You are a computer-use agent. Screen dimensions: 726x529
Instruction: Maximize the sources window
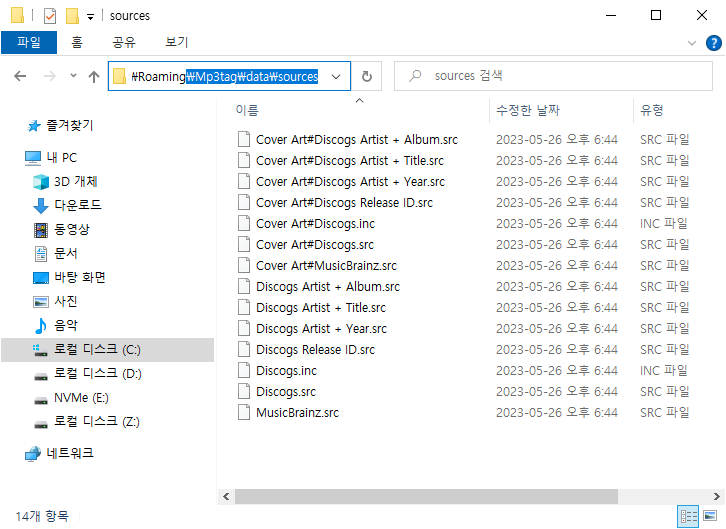click(656, 15)
